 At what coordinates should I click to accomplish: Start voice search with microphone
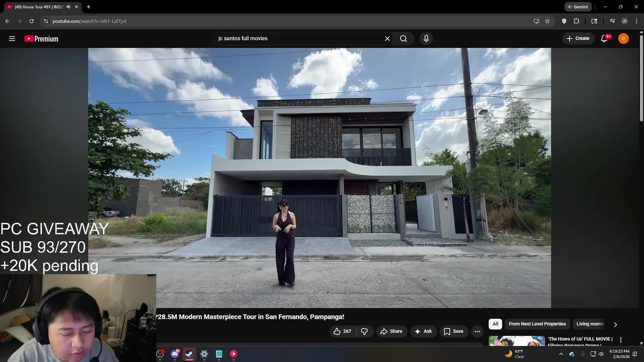(426, 39)
